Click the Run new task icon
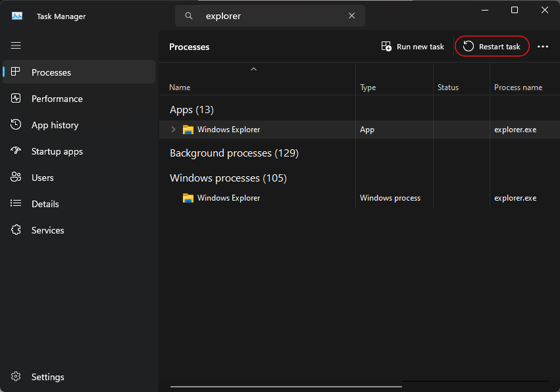 click(x=386, y=46)
